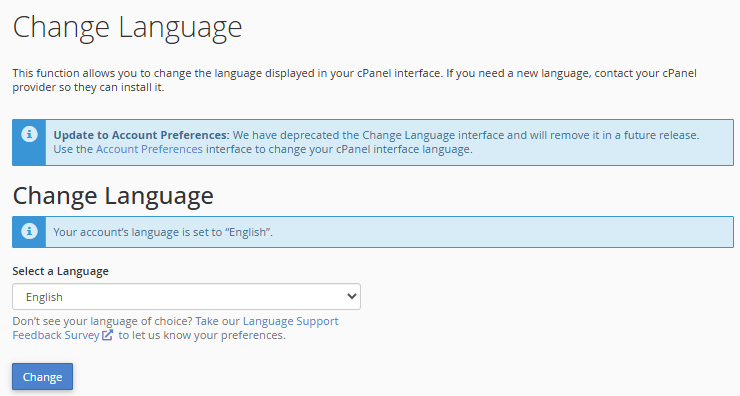Click the second Change Language section heading
This screenshot has width=740, height=396.
coord(113,195)
